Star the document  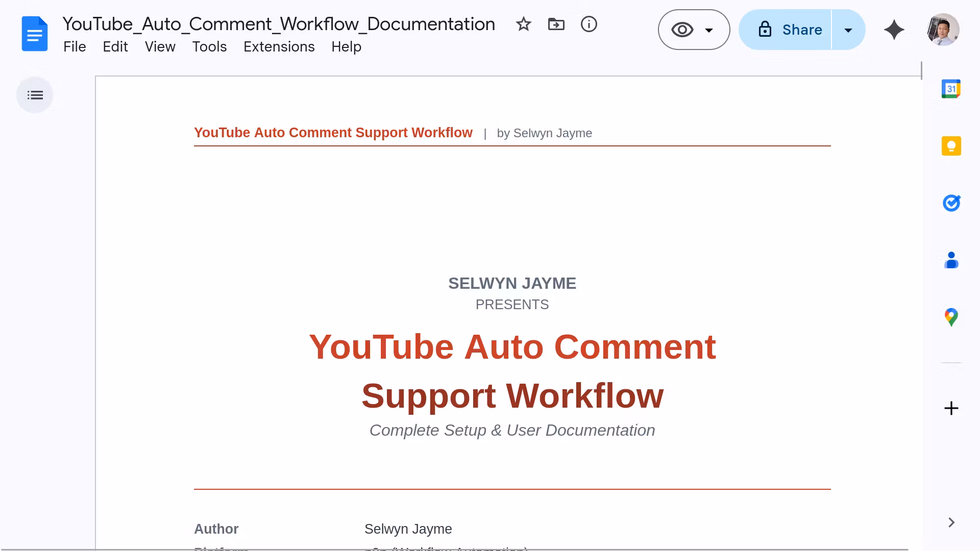(524, 24)
